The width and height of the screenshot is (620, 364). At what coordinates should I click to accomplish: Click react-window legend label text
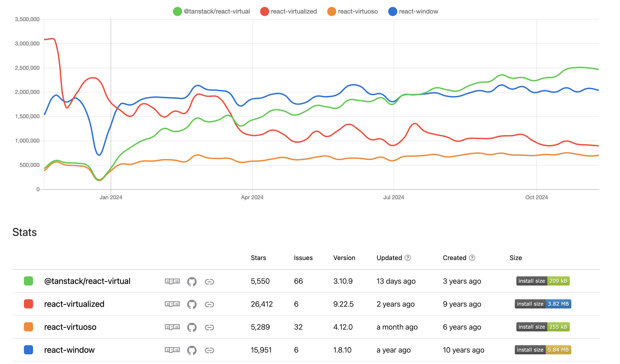[x=418, y=11]
